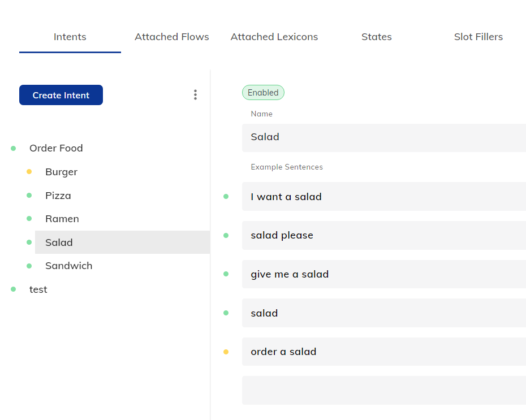
Task: Open the Attached Flows tab
Action: click(172, 37)
